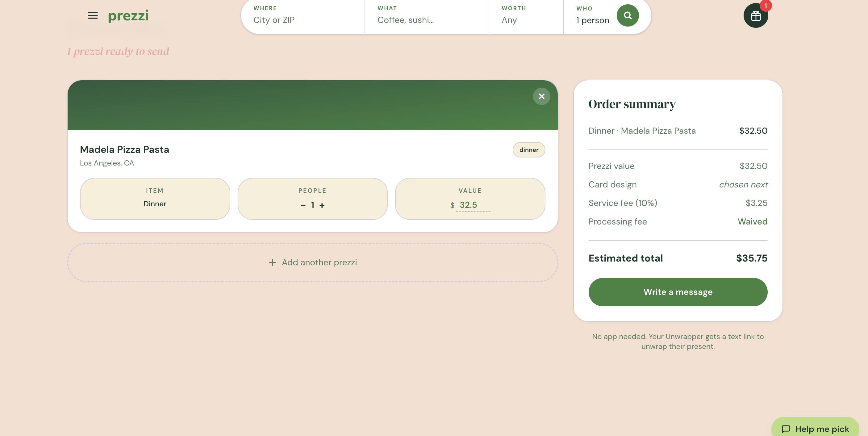This screenshot has height=436, width=868.
Task: Edit the prezzi value amount field
Action: [x=473, y=205]
